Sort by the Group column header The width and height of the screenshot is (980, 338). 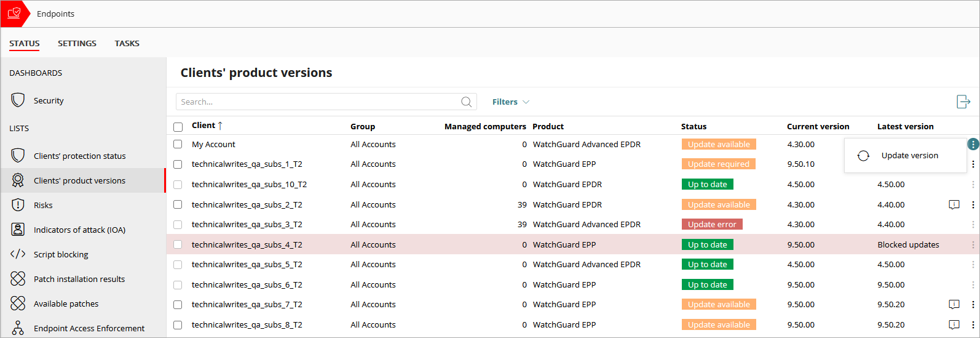pyautogui.click(x=363, y=126)
